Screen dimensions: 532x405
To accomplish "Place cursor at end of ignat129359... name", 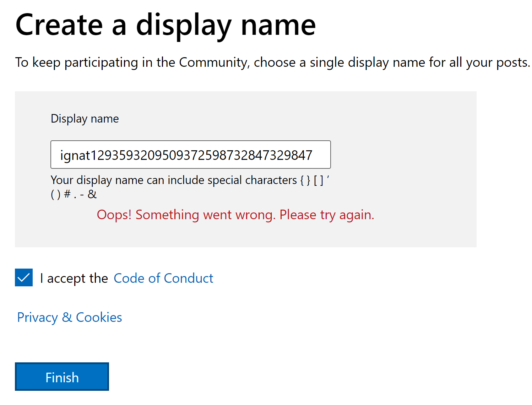I will point(313,155).
